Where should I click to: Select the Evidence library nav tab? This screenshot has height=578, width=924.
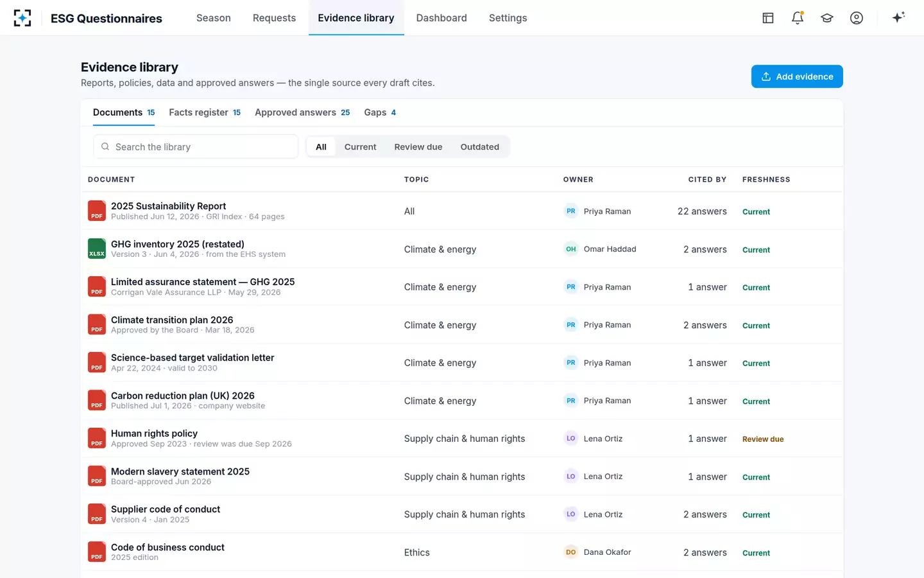(x=356, y=18)
